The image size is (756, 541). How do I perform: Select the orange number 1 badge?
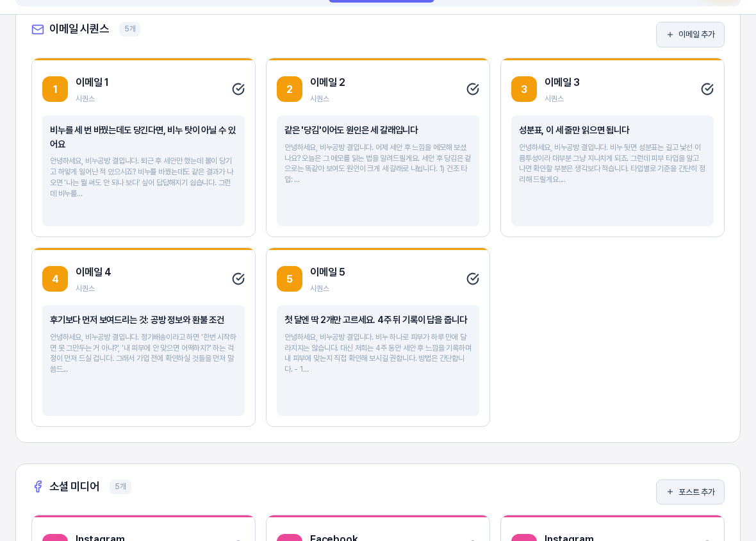click(x=55, y=89)
